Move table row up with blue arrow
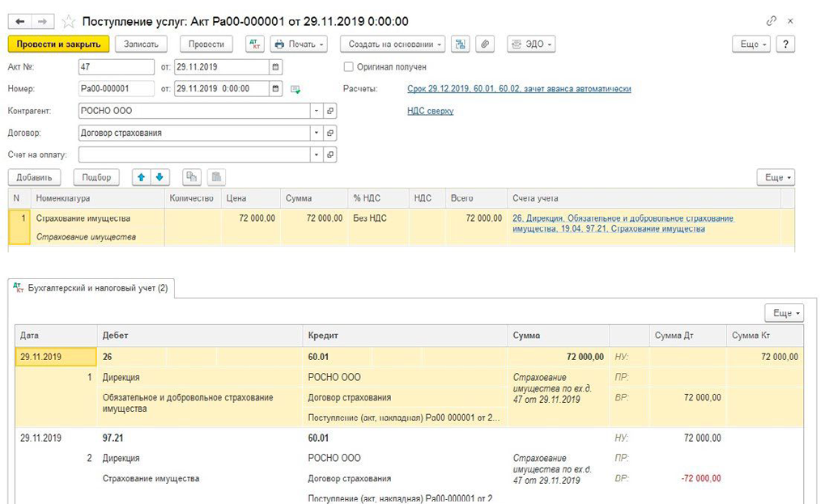Screen dimensions: 829x504 (x=141, y=177)
